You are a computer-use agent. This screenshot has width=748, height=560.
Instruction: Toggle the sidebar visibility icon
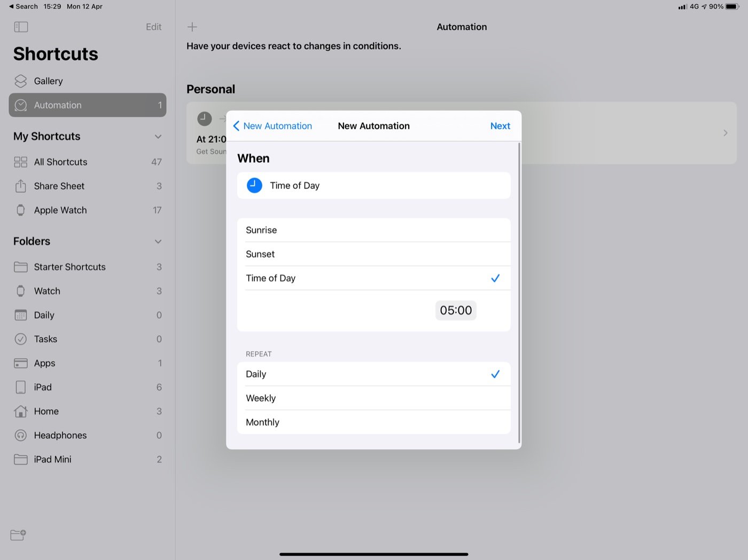pos(21,27)
